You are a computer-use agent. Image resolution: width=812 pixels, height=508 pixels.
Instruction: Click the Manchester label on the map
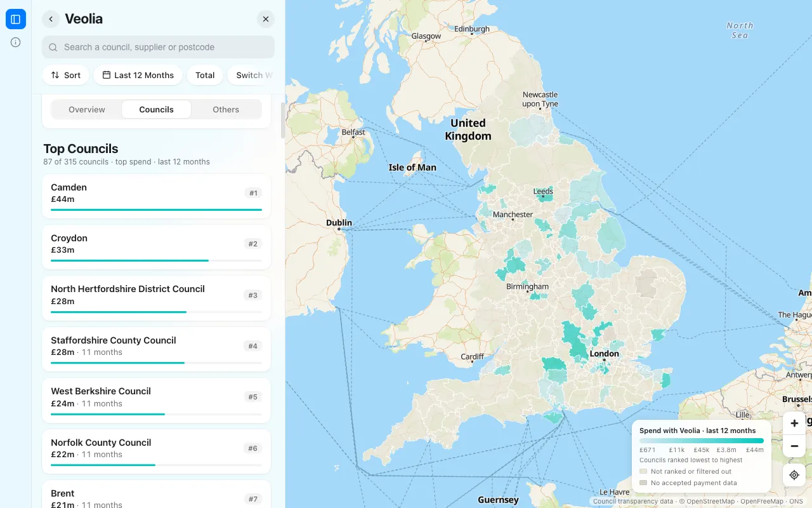coord(513,215)
